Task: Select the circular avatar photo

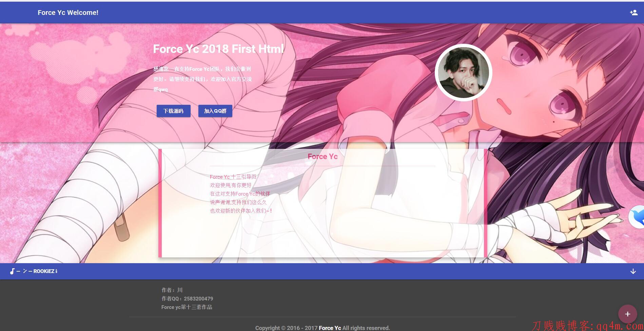Action: 463,73
